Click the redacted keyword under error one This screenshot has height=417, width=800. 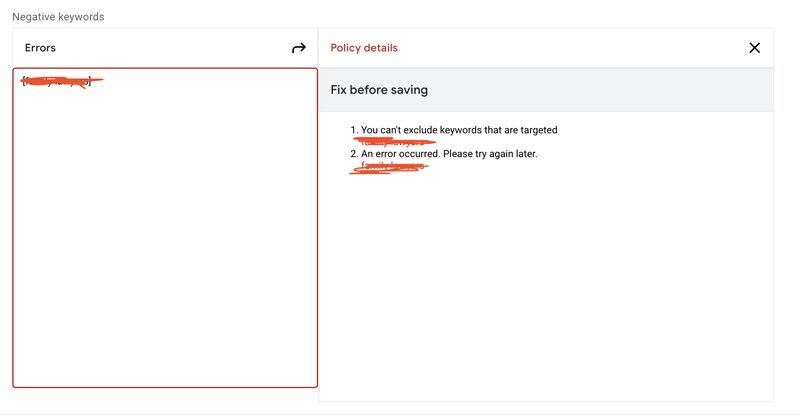395,142
